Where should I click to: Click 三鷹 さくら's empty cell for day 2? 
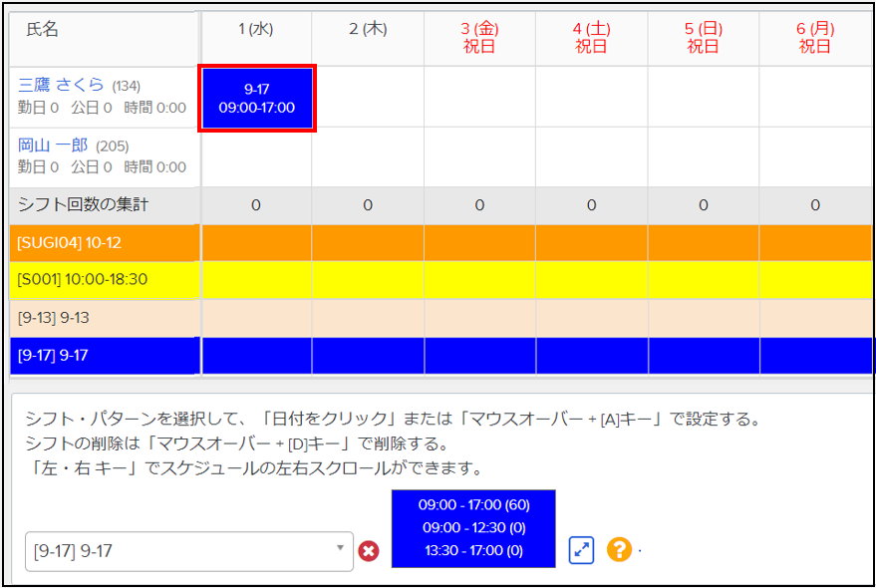(368, 97)
